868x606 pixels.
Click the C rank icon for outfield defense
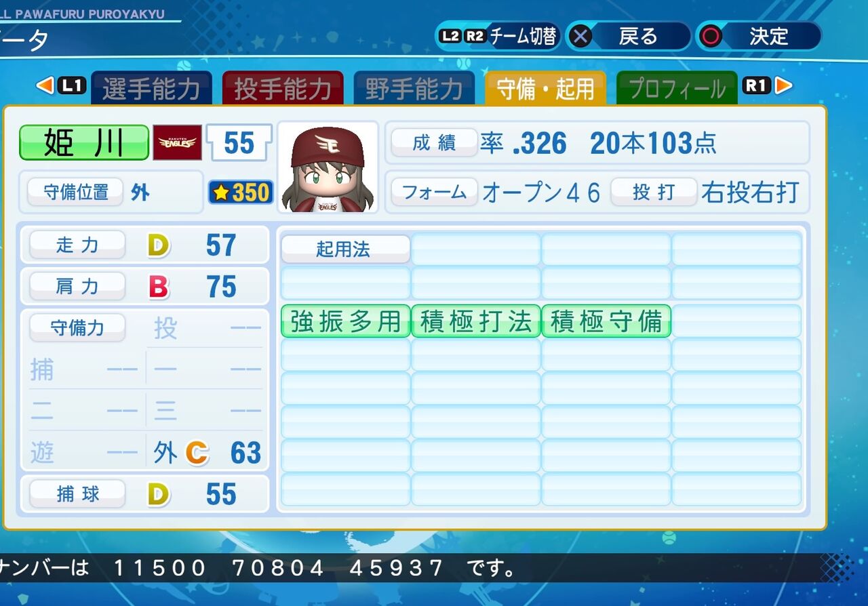click(197, 453)
